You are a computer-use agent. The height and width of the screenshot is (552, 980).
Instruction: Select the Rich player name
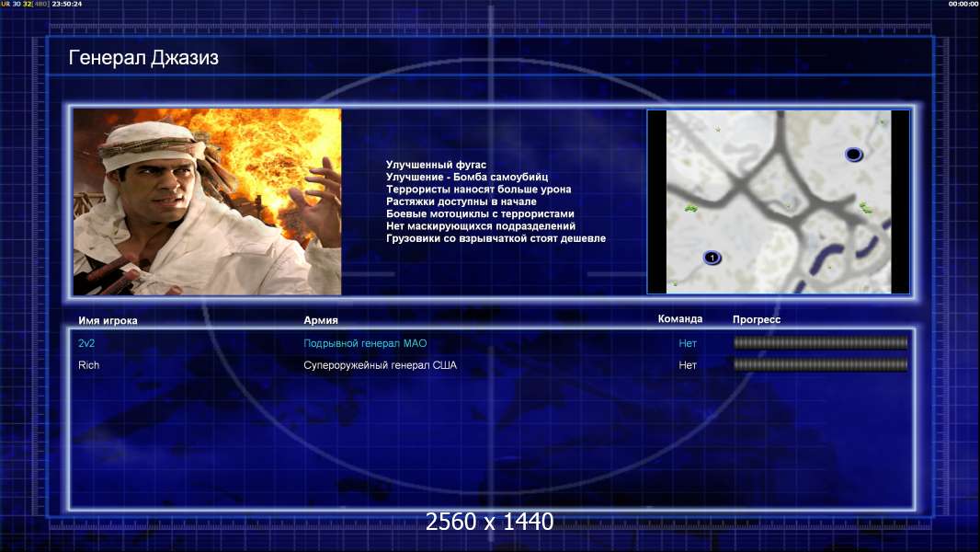[89, 365]
